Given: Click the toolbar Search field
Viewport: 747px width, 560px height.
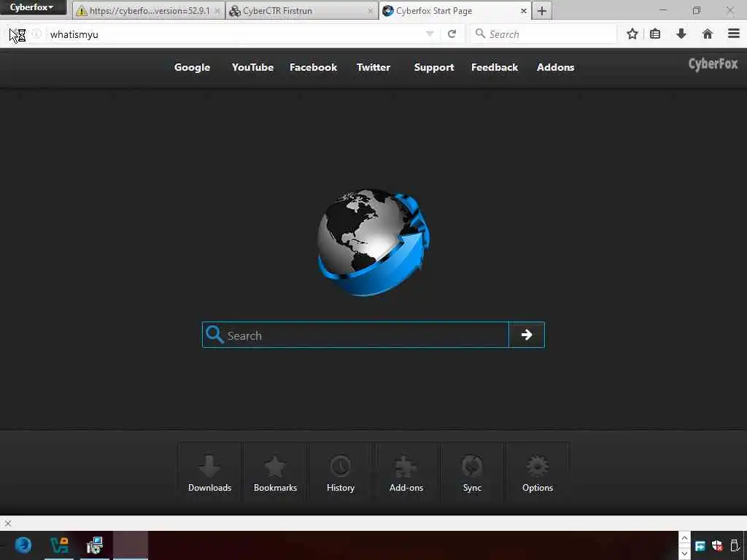Looking at the screenshot, I should pos(543,34).
